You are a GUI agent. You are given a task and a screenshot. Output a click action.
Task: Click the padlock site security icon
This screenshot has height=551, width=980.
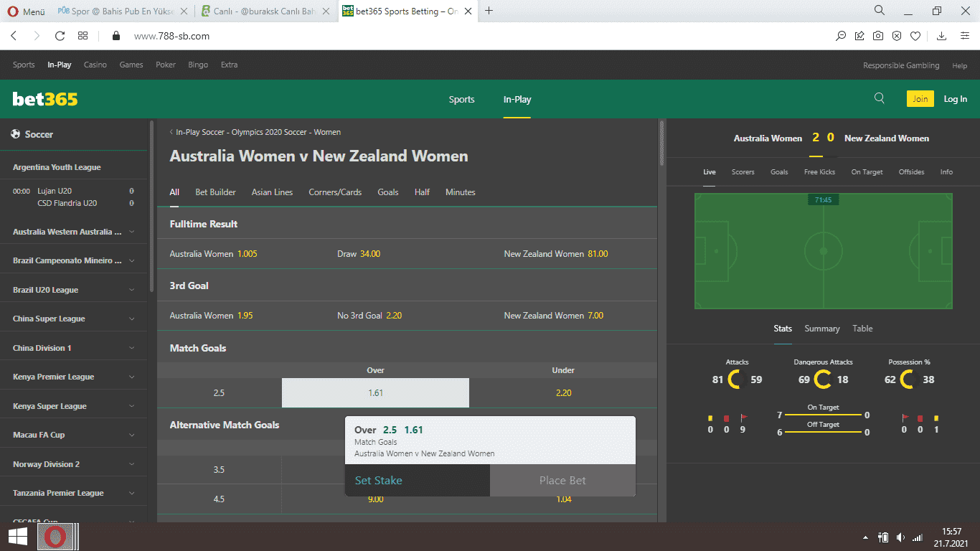click(116, 36)
